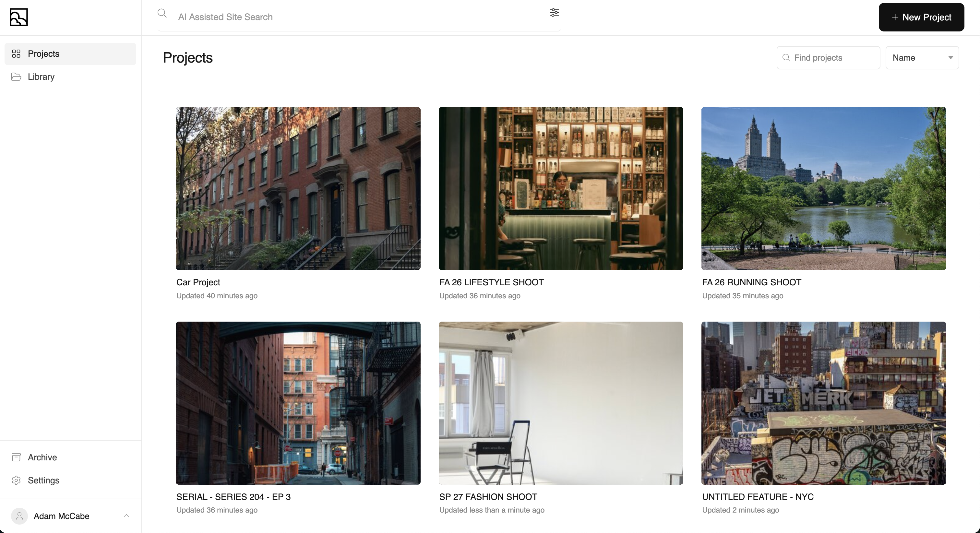Click the UNTITLED FEATURE - NYC title
The width and height of the screenshot is (980, 533).
click(758, 497)
